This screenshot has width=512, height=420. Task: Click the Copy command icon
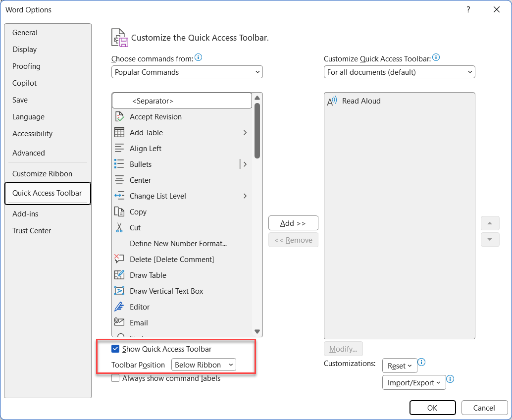(119, 211)
